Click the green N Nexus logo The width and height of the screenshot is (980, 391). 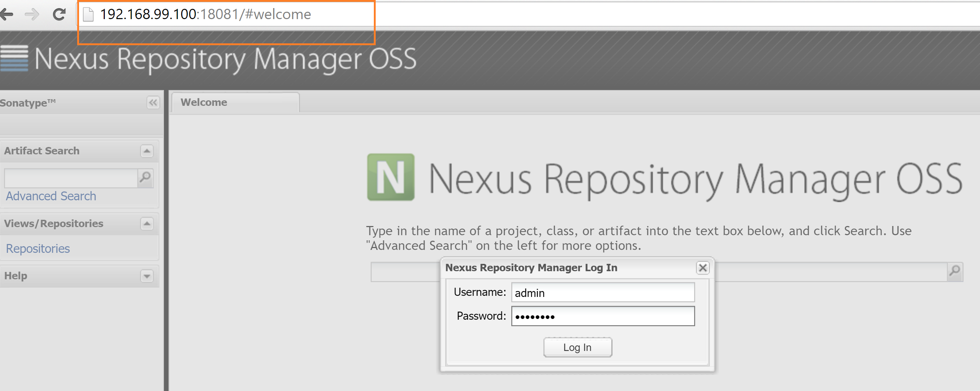[391, 177]
